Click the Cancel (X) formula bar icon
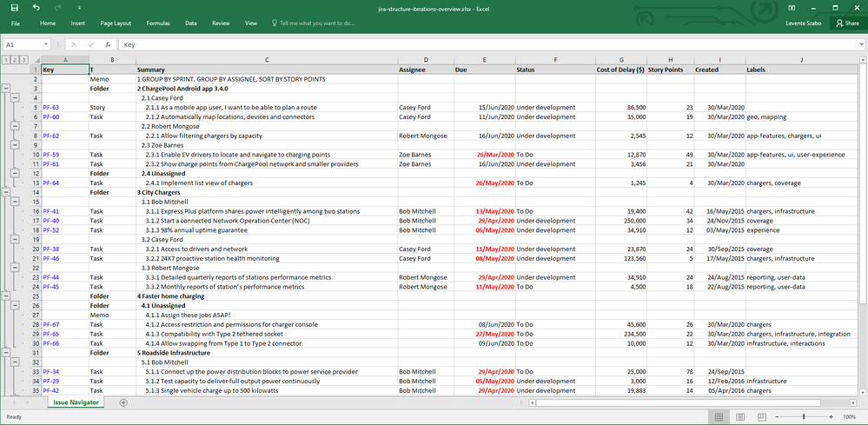This screenshot has height=425, width=868. pyautogui.click(x=74, y=45)
